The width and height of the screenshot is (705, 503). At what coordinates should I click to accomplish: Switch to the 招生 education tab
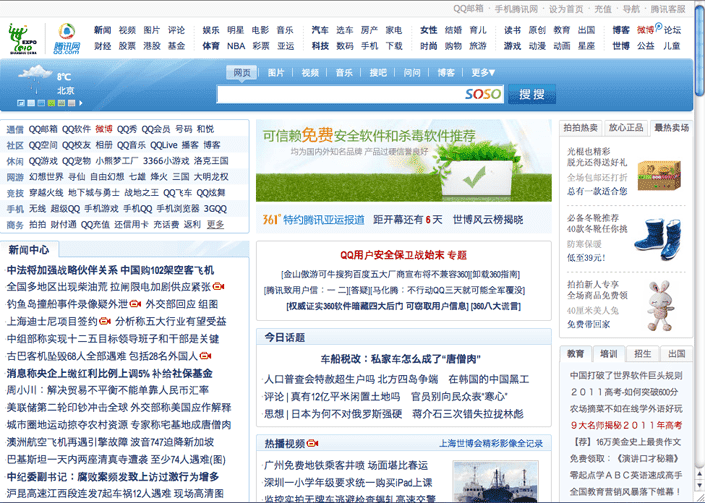pyautogui.click(x=643, y=353)
